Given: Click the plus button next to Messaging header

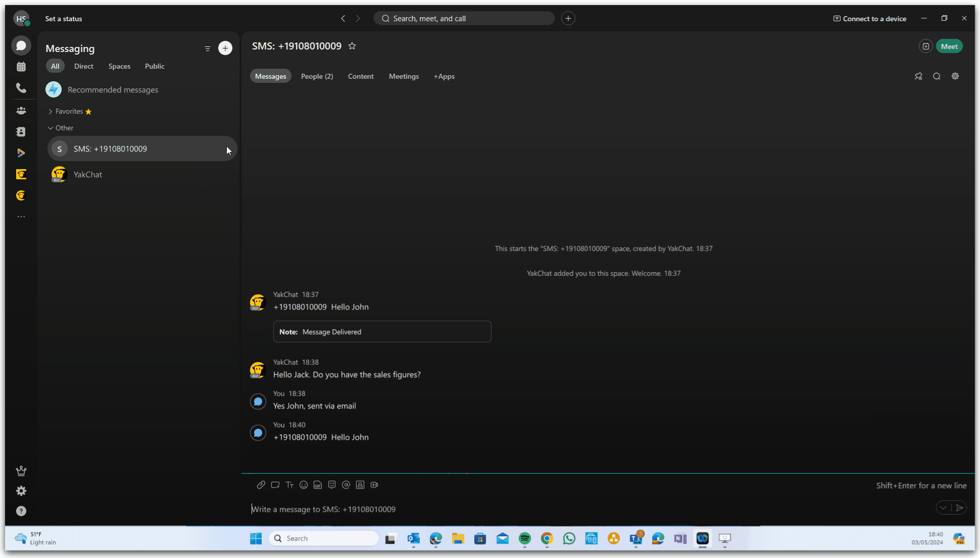Looking at the screenshot, I should 225,48.
